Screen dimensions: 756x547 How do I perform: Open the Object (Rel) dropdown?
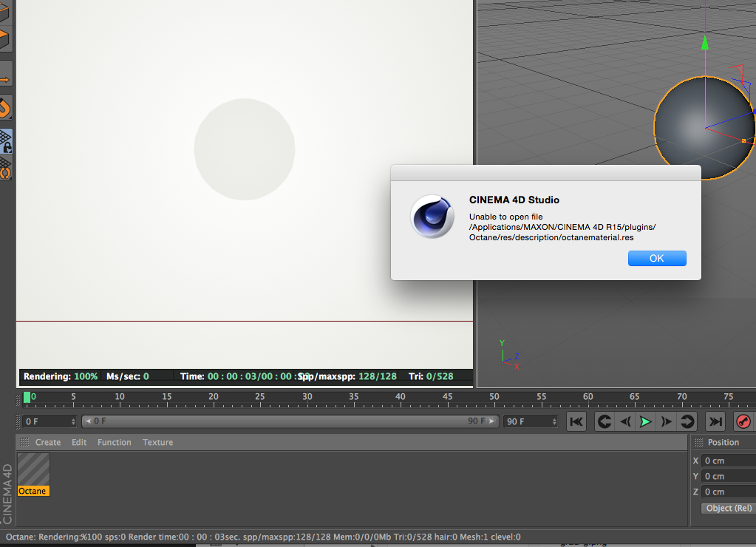(729, 508)
